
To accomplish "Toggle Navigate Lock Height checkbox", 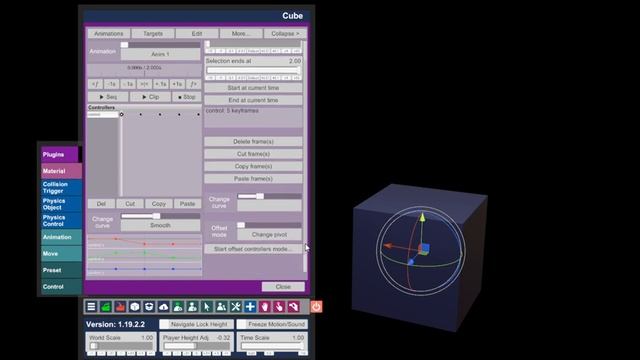I will pos(164,324).
